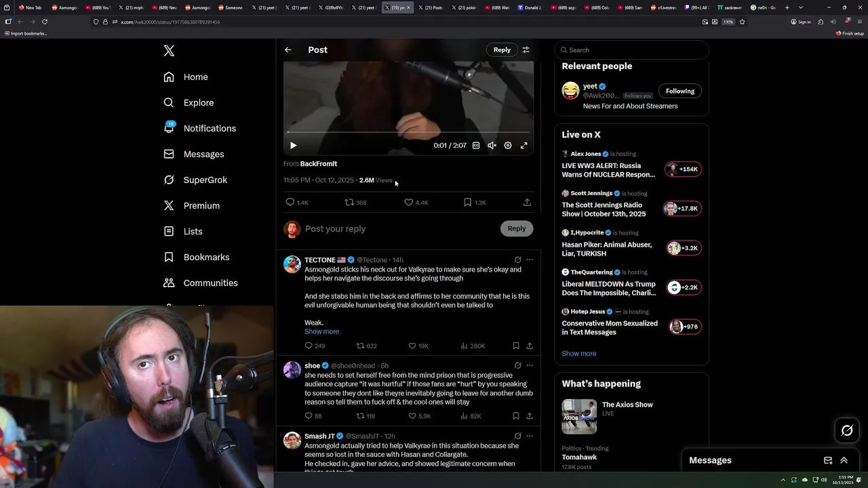Click the Post your reply field
Screen dimensions: 868x488
[x=400, y=228]
